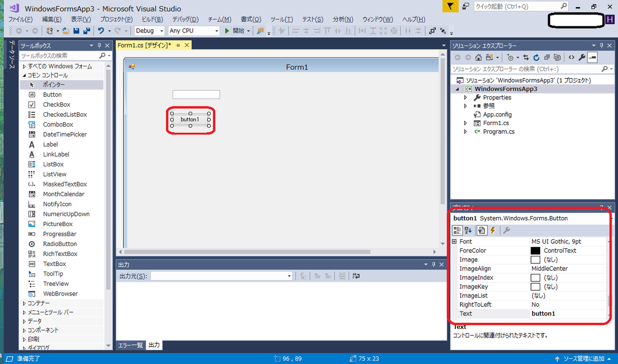Open the Any CPU platform dropdown
618x364 pixels.
tap(194, 31)
